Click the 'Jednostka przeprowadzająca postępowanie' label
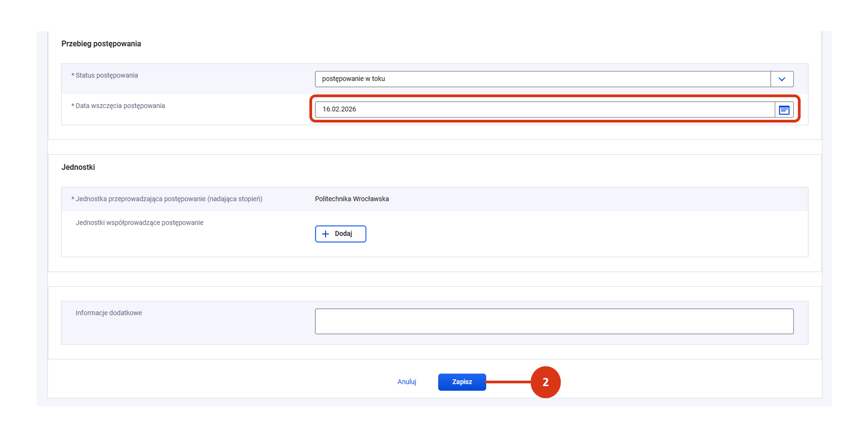This screenshot has height=448, width=868. pos(169,199)
